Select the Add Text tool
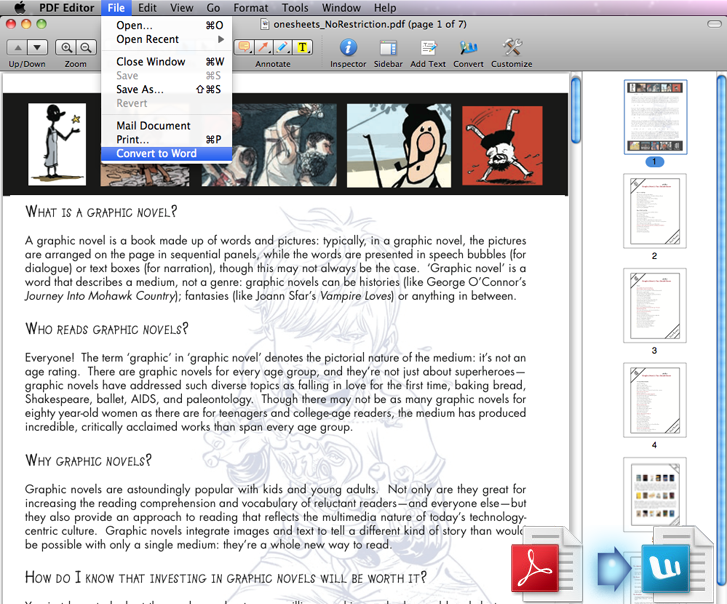Image resolution: width=727 pixels, height=604 pixels. pos(428,47)
